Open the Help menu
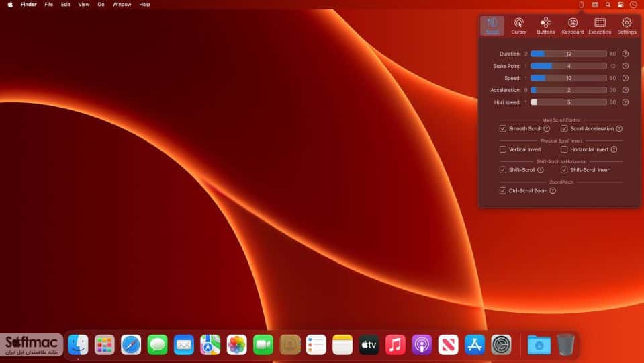Image resolution: width=644 pixels, height=363 pixels. pos(144,5)
